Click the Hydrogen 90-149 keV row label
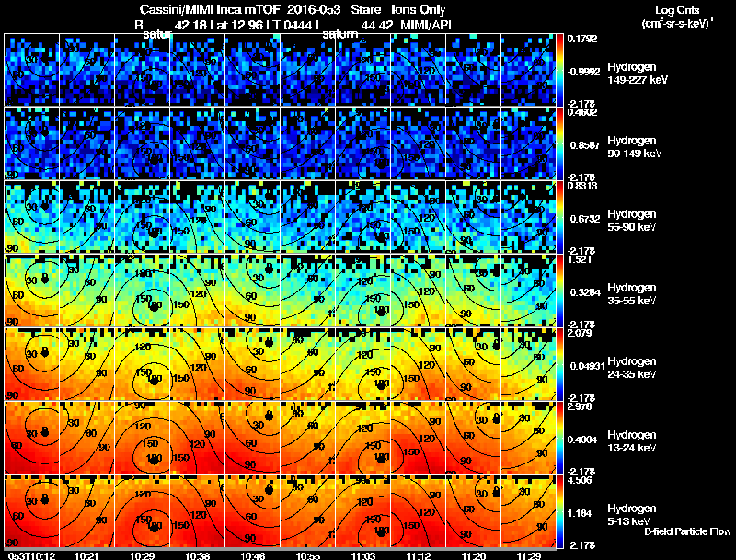The height and width of the screenshot is (560, 736). pos(634,146)
